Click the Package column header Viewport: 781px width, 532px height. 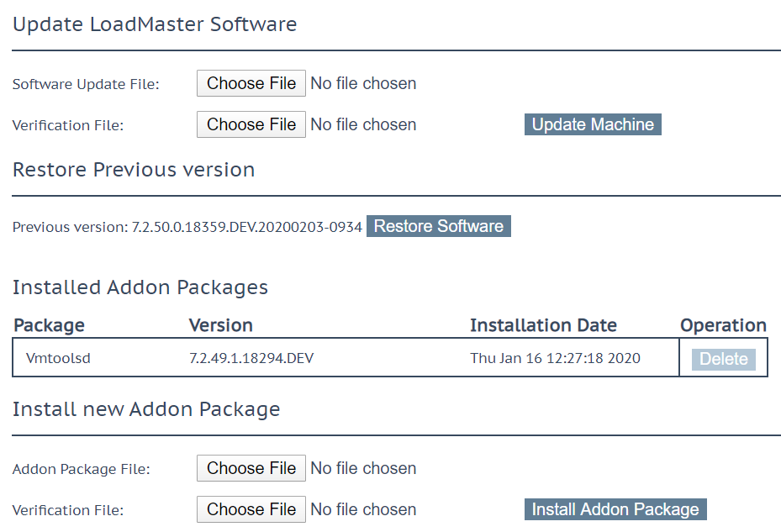(49, 325)
